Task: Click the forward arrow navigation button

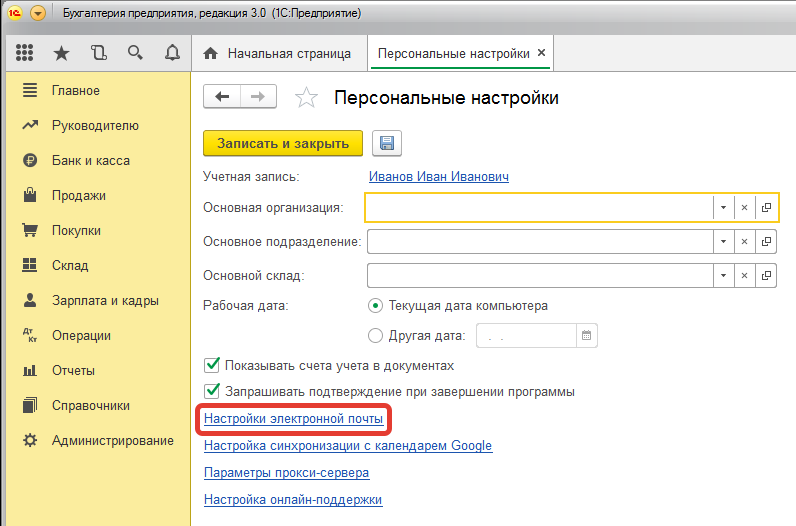Action: [258, 96]
